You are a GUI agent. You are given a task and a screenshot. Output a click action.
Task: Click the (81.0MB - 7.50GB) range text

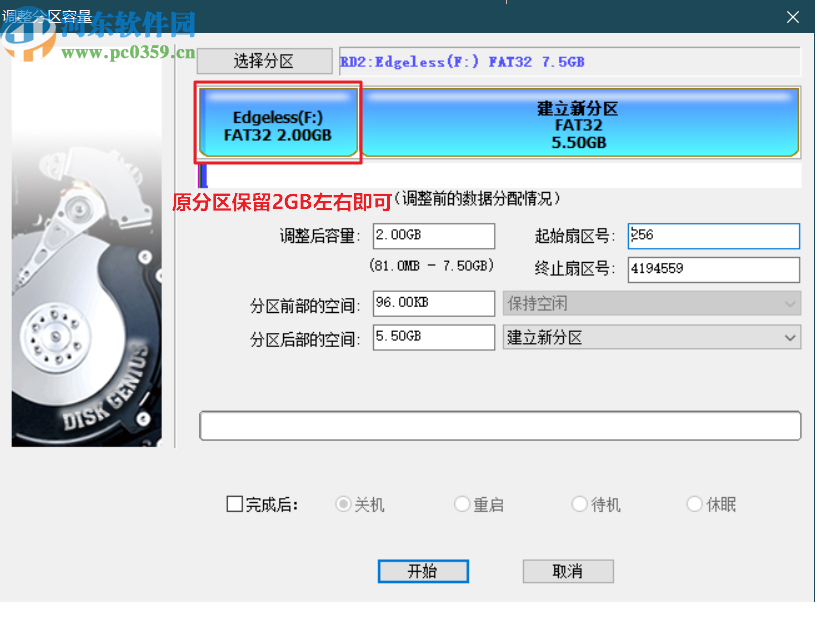[x=431, y=265]
